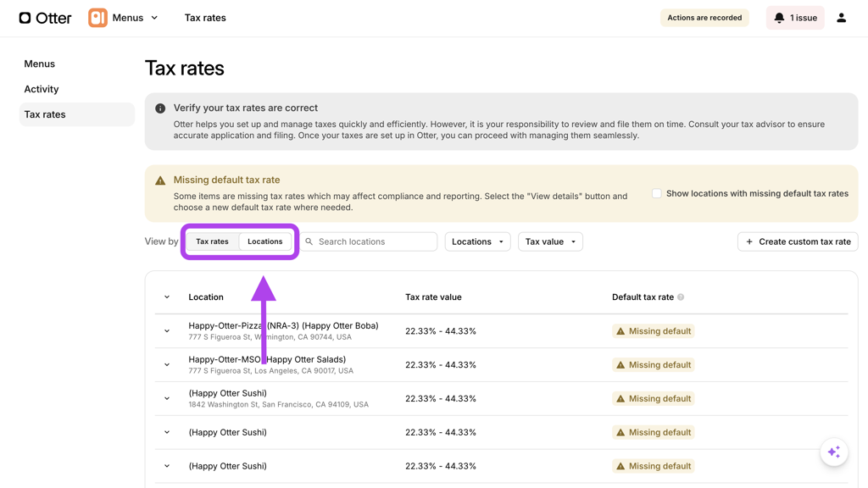Click the warning icon in Missing default tax rate banner
Screen dimensions: 868x488
tap(160, 180)
